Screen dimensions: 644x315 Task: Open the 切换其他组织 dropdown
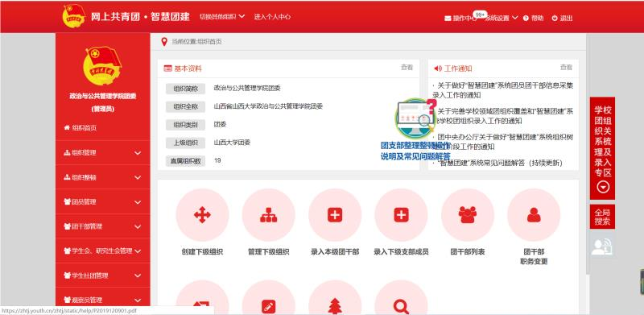222,17
